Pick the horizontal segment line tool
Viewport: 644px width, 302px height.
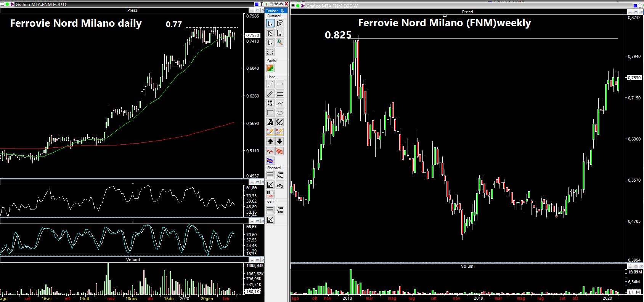(280, 84)
